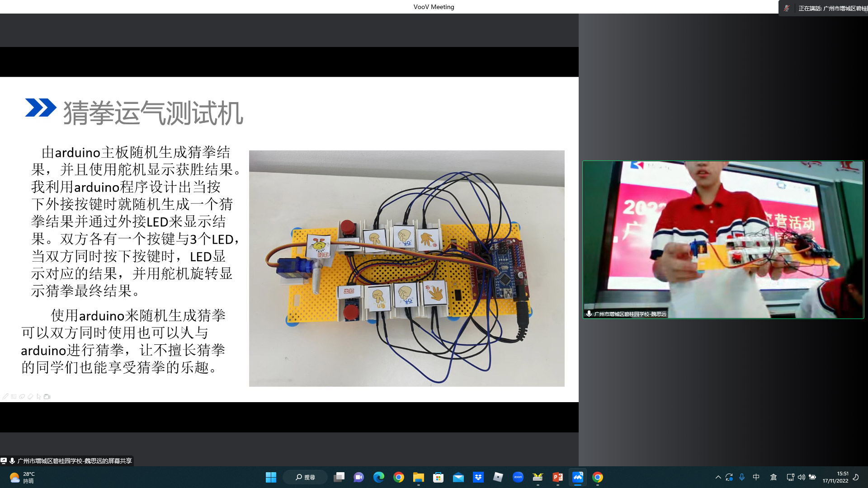
Task: Open the first Google Chrome taskbar icon
Action: click(x=399, y=477)
